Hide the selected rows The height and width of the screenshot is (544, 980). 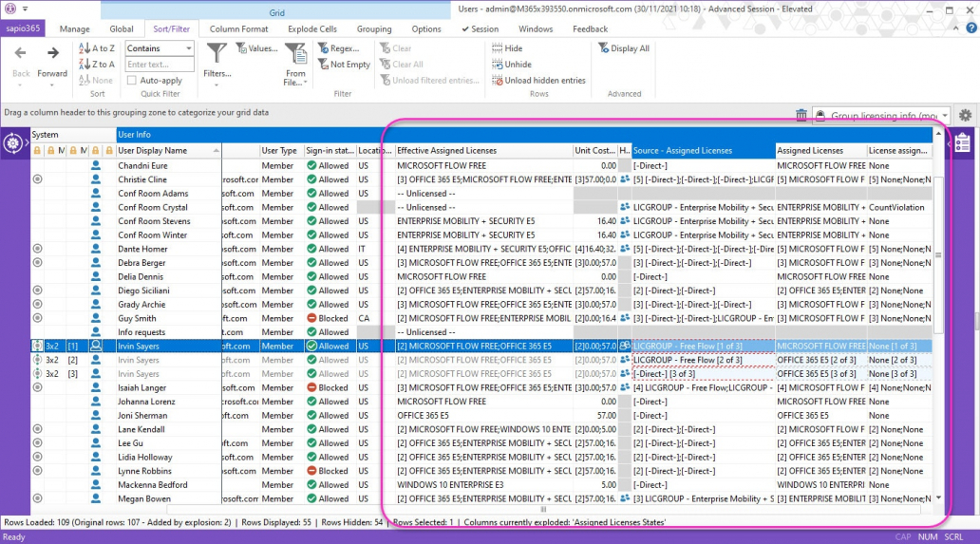[507, 48]
